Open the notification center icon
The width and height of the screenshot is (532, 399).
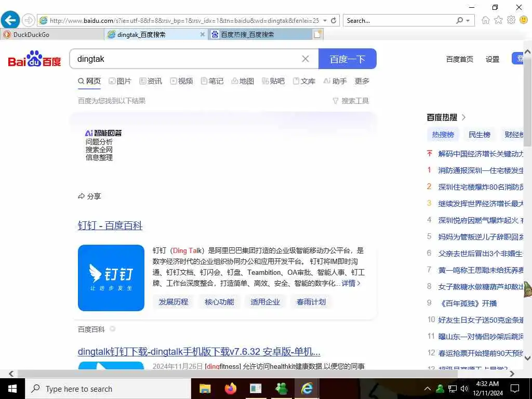pos(515,389)
